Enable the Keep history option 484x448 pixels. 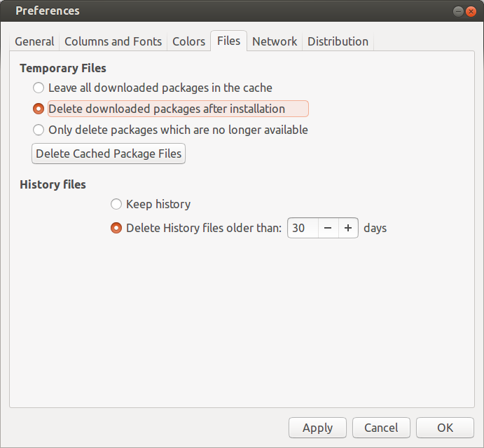116,205
